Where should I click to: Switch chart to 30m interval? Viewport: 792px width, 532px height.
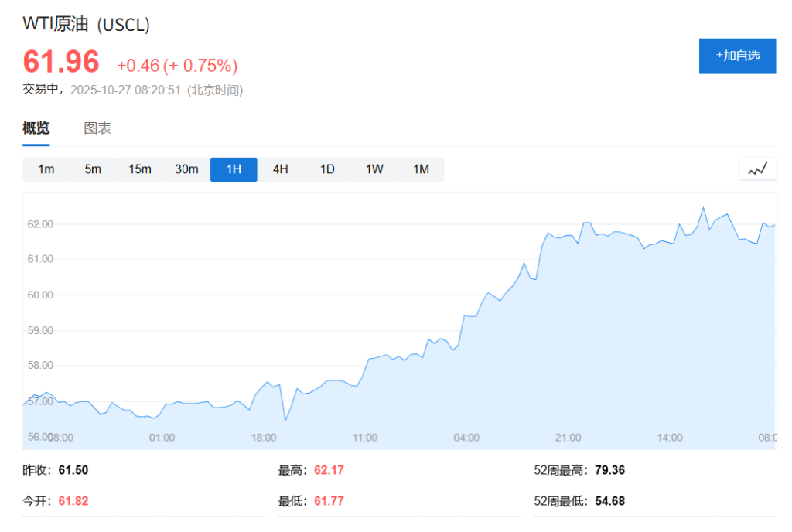186,169
